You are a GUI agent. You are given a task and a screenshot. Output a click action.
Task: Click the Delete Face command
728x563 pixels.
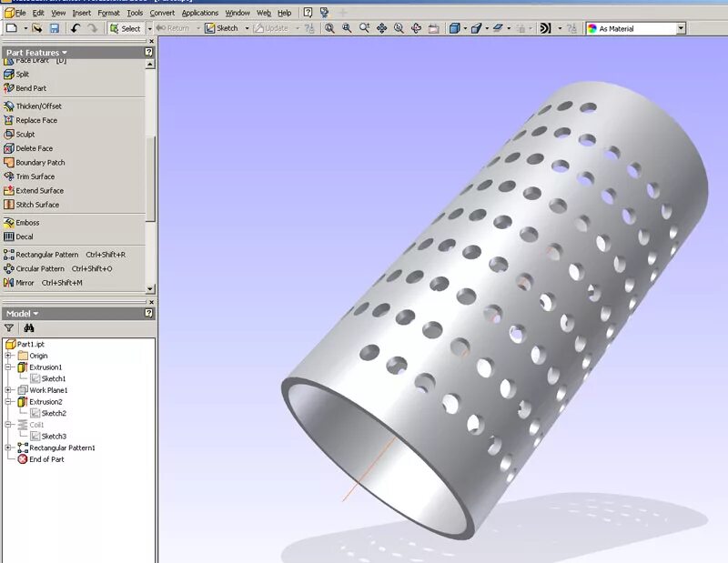point(28,148)
